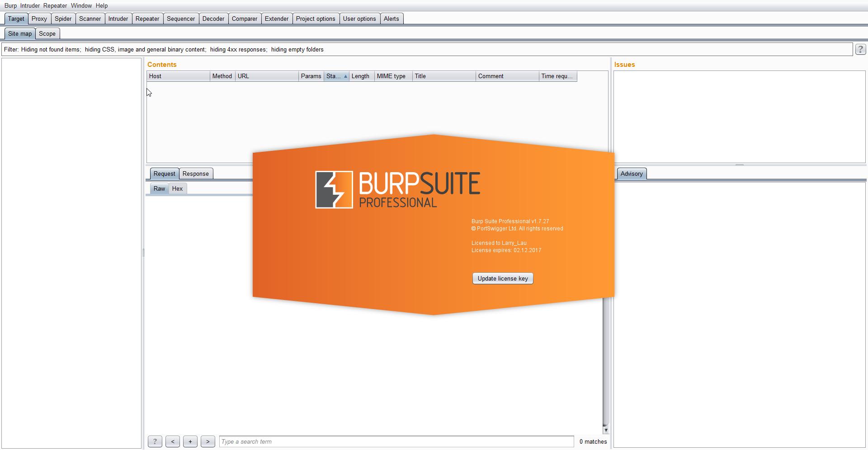Click the scrollbar down arrow in request panel
The image size is (868, 450).
tap(606, 430)
